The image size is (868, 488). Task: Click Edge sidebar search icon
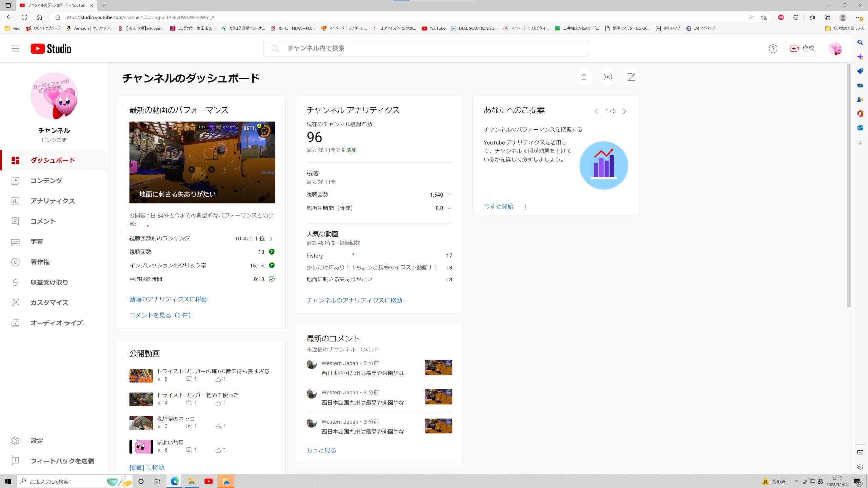coord(860,43)
